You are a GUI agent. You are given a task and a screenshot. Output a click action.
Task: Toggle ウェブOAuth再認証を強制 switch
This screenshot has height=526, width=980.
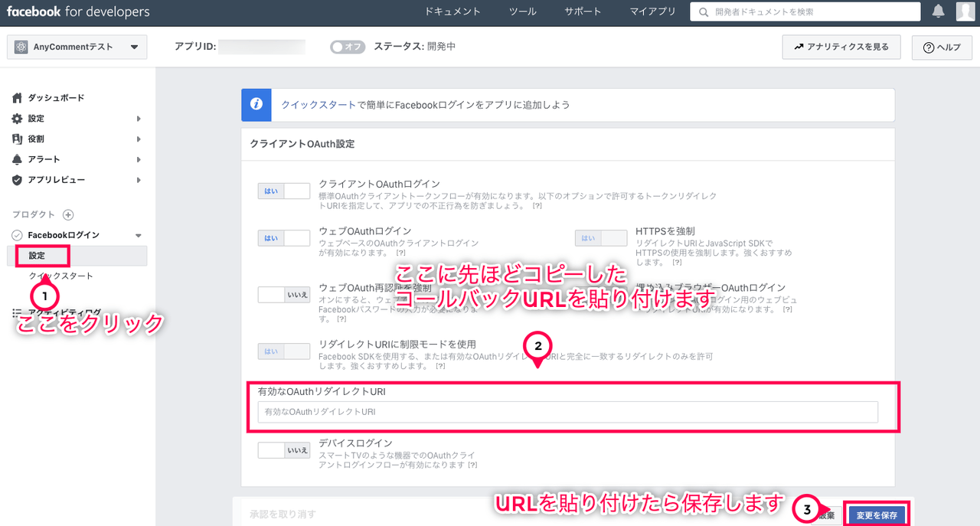pos(283,294)
